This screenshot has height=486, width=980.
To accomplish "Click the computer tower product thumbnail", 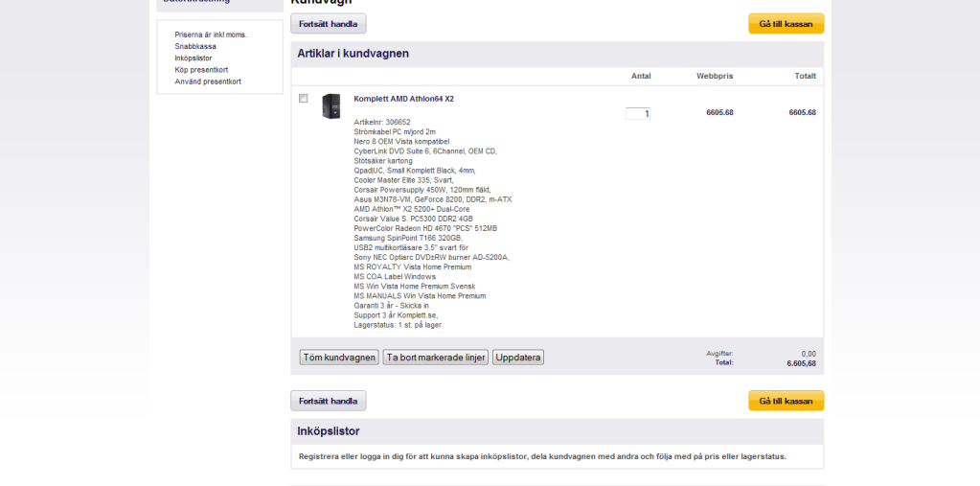I will pyautogui.click(x=331, y=106).
